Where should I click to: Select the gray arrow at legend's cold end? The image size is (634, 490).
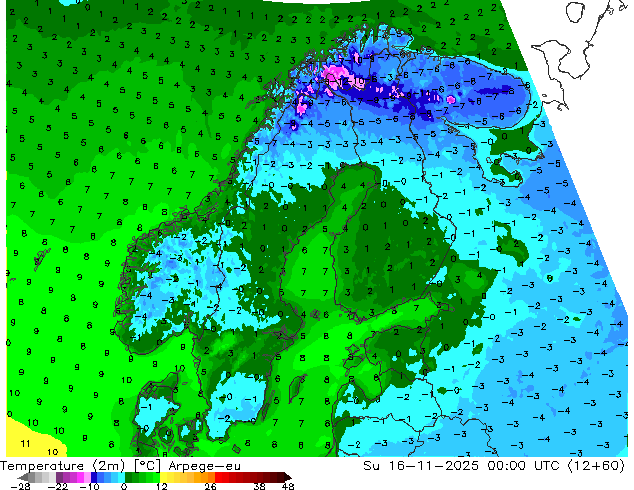point(22,477)
